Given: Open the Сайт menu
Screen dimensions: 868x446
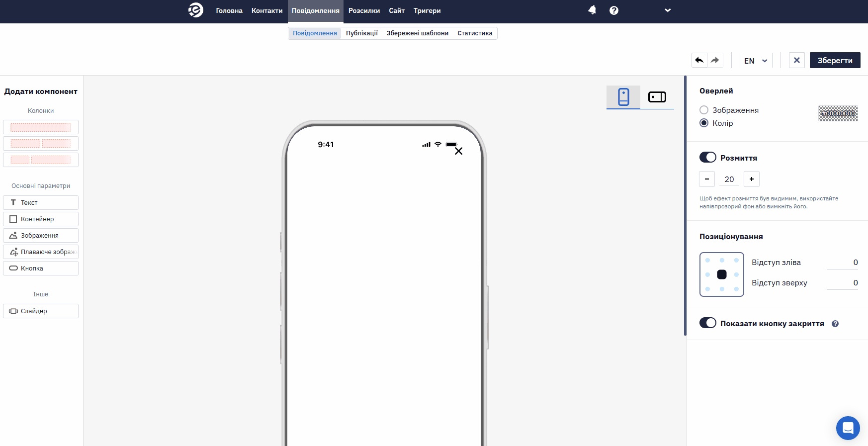Looking at the screenshot, I should 397,10.
